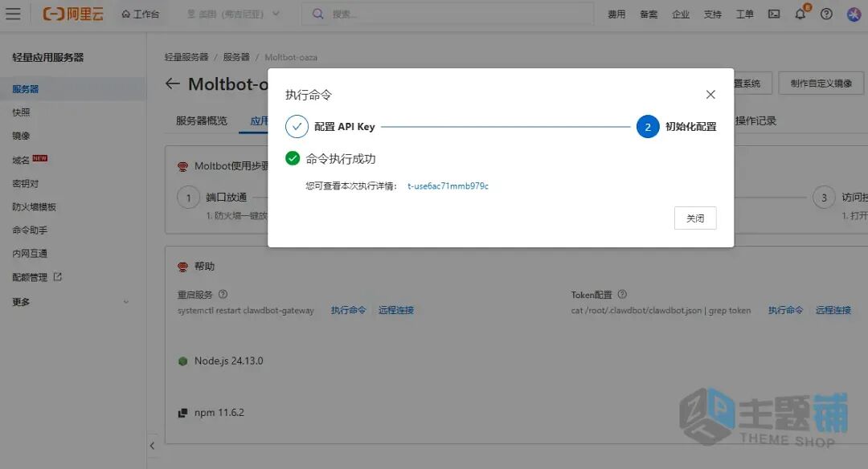Click the help icon beside Token配置
The width and height of the screenshot is (868, 469).
(x=622, y=294)
